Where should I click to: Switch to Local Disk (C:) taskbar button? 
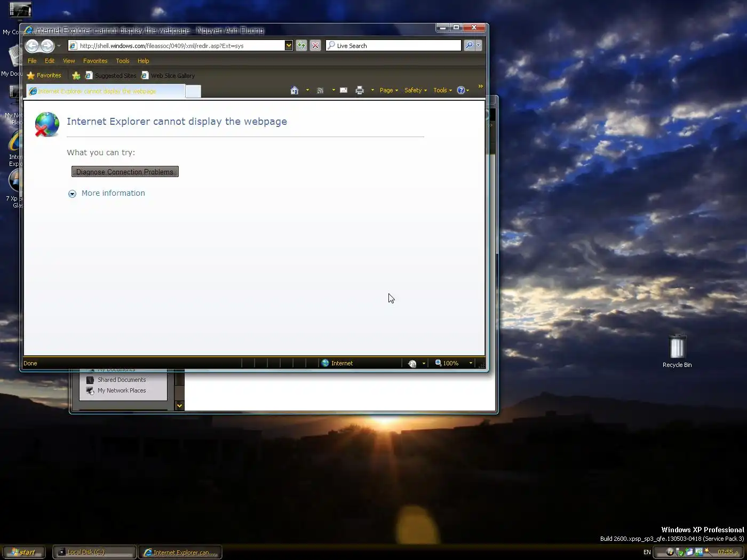(94, 553)
